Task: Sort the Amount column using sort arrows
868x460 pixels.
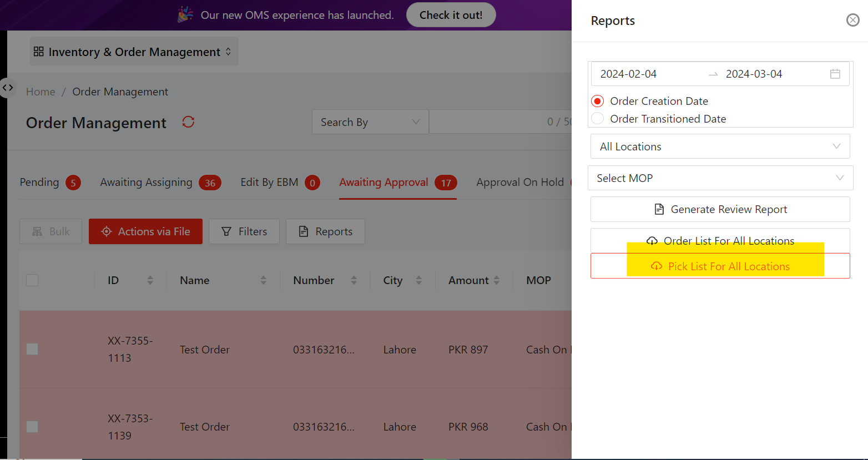Action: [x=496, y=280]
